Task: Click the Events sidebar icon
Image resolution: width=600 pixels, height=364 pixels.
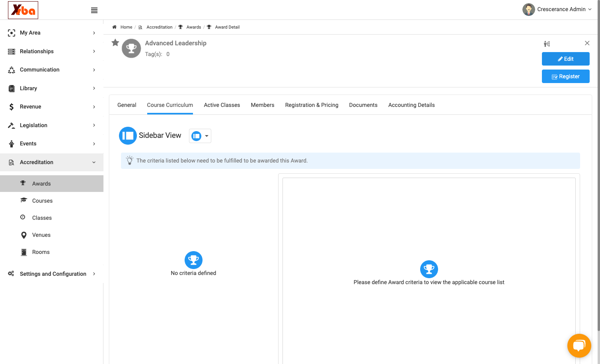Action: click(x=12, y=144)
